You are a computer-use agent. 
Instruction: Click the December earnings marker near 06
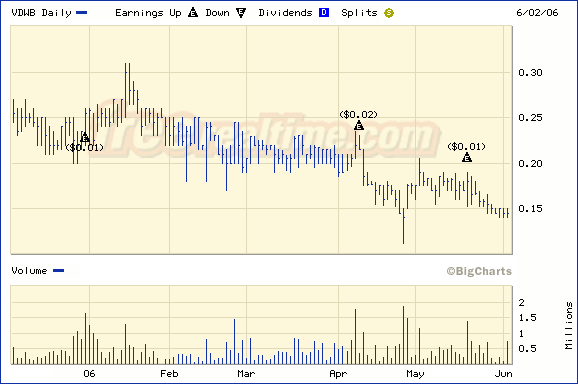[85, 137]
